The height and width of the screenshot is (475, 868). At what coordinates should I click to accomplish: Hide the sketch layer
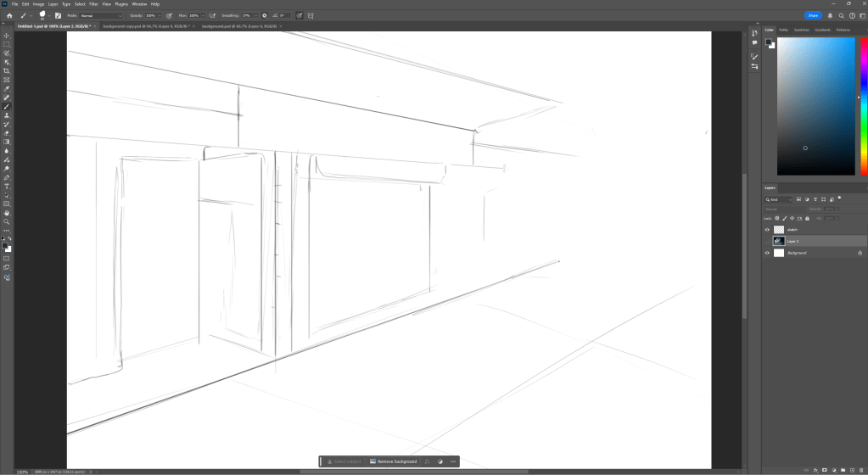point(767,229)
